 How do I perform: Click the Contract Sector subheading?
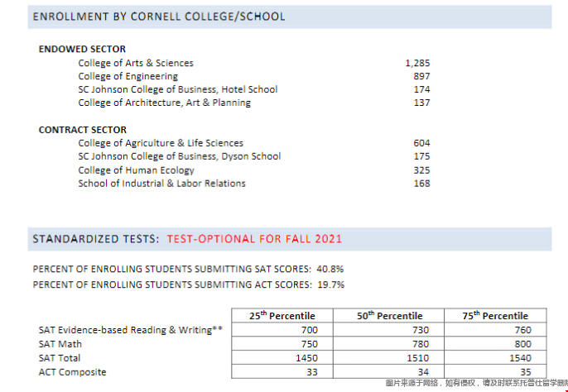(83, 130)
